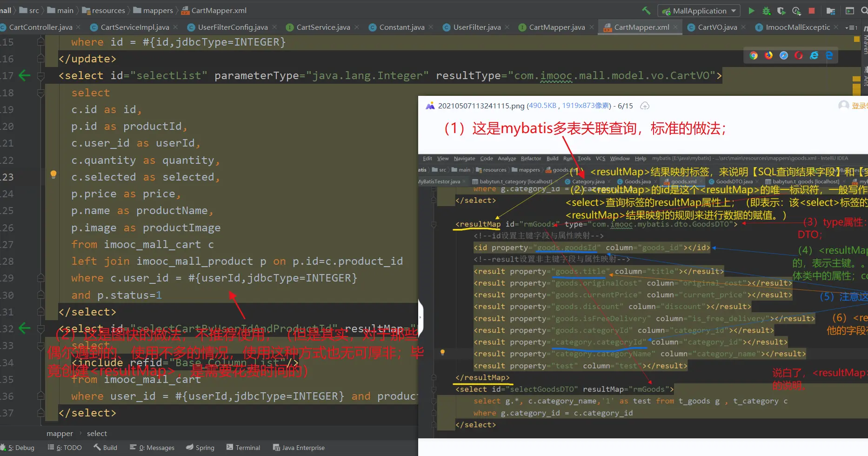Switch to the CartController.java tab

[x=40, y=27]
